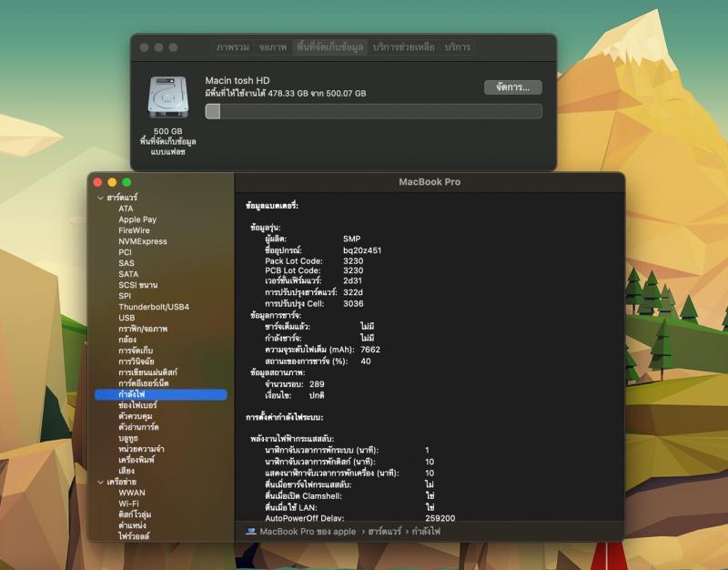Switch to the ภาพรวม tab
The image size is (728, 570).
point(233,47)
